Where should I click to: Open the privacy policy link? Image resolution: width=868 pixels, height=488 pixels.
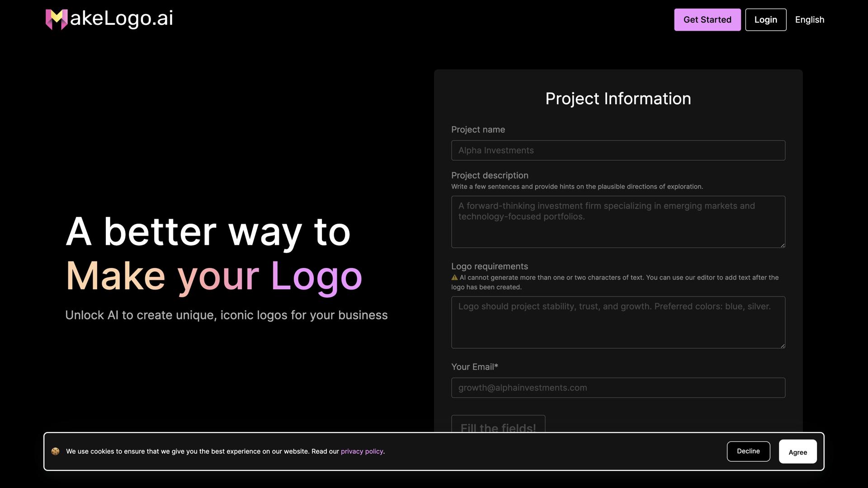362,451
